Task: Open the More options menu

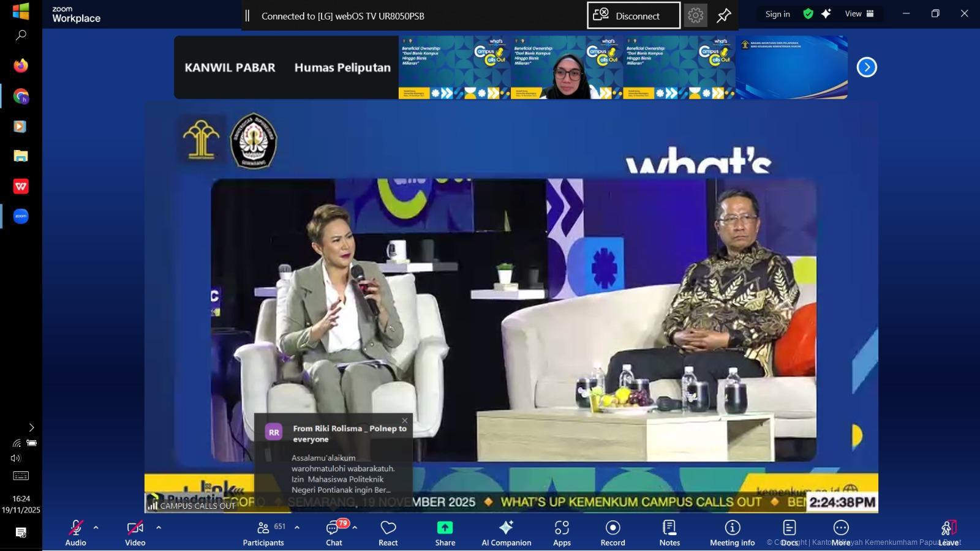Action: (x=840, y=532)
